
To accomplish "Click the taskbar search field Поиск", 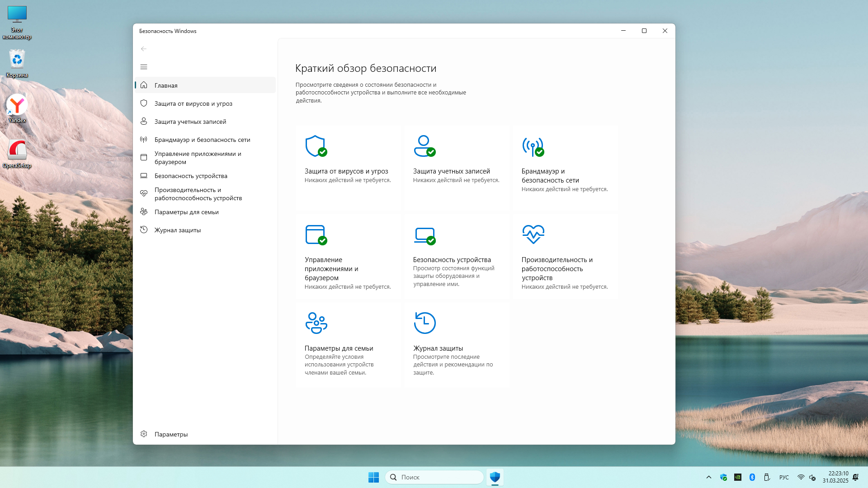I will (434, 477).
